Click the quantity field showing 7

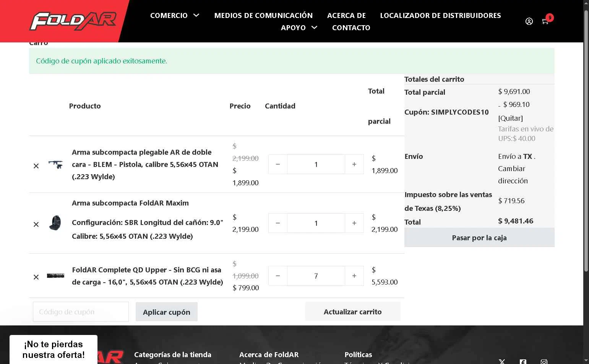tap(316, 276)
